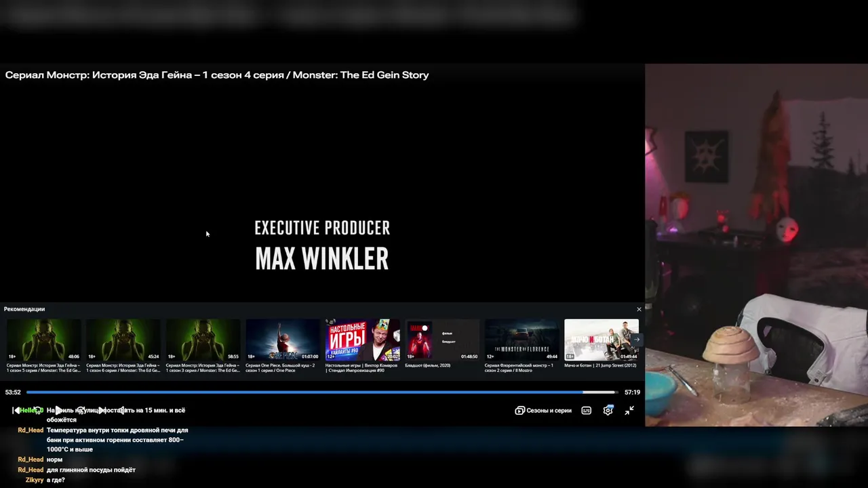Click the webcam overlay video
The height and width of the screenshot is (488, 868).
756,245
